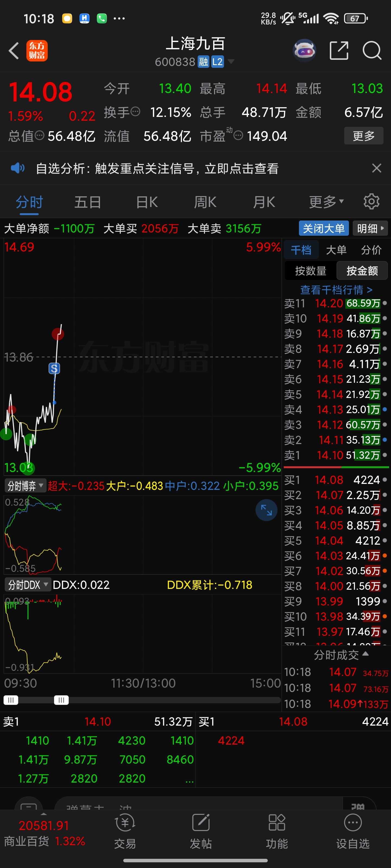Select the 分时 chart tab
391x868 pixels.
29,202
